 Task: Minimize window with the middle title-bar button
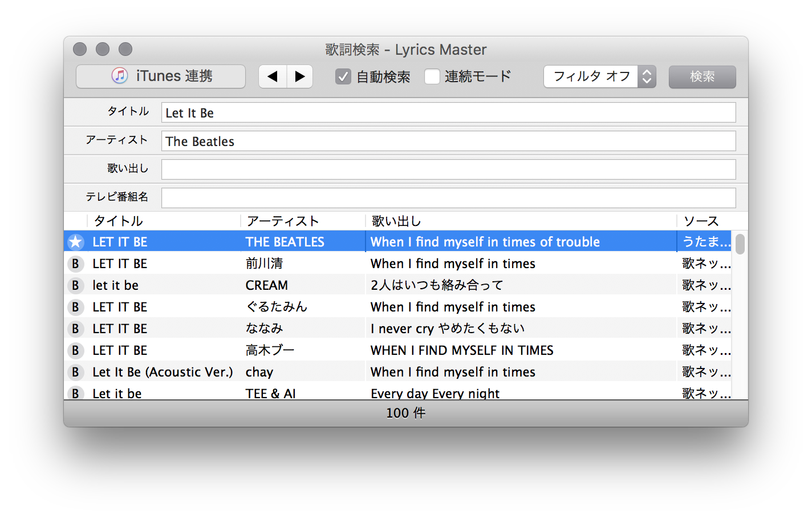click(x=103, y=49)
